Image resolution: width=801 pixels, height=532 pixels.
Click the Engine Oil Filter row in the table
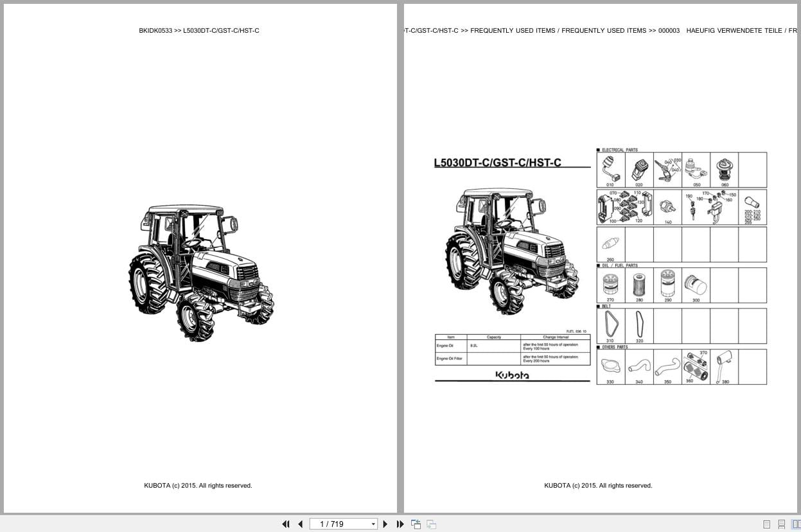512,359
